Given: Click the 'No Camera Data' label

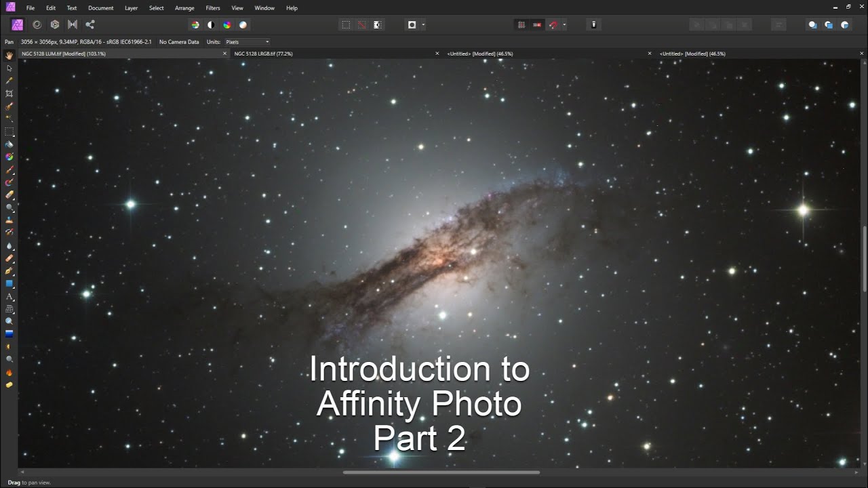Looking at the screenshot, I should 179,42.
